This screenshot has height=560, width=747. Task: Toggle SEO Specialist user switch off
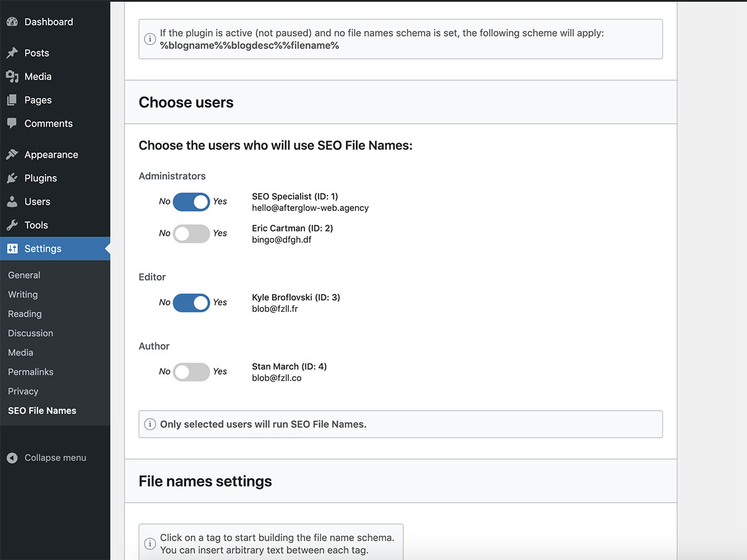pyautogui.click(x=192, y=202)
